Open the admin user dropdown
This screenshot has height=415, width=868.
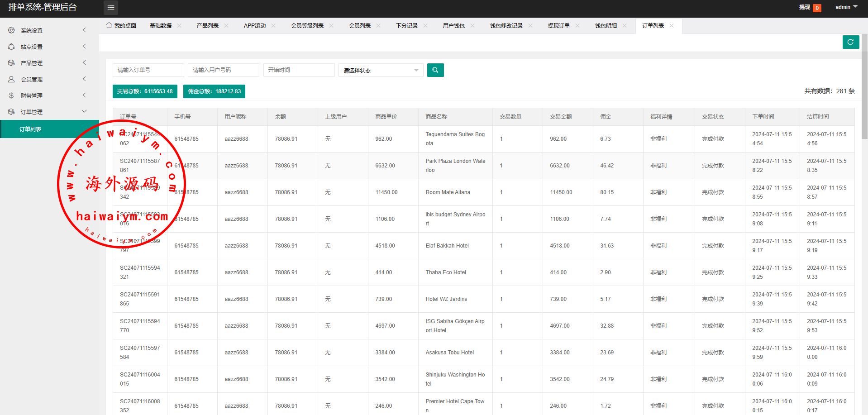846,7
